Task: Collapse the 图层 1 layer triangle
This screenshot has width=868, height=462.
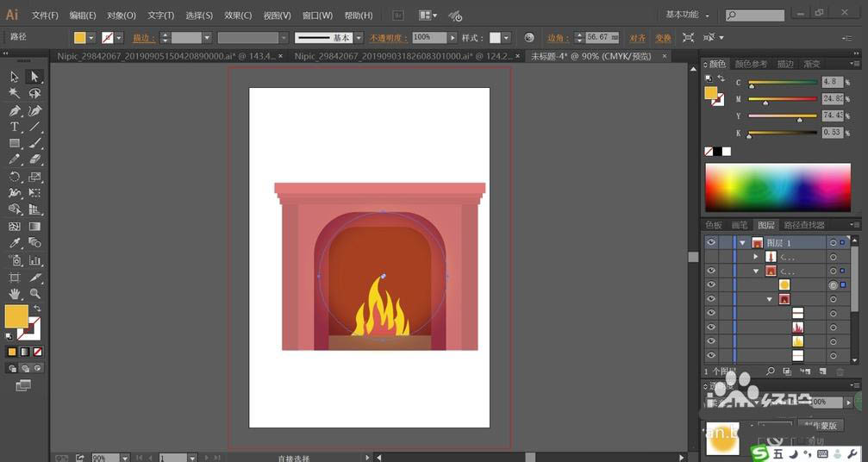Action: click(742, 243)
